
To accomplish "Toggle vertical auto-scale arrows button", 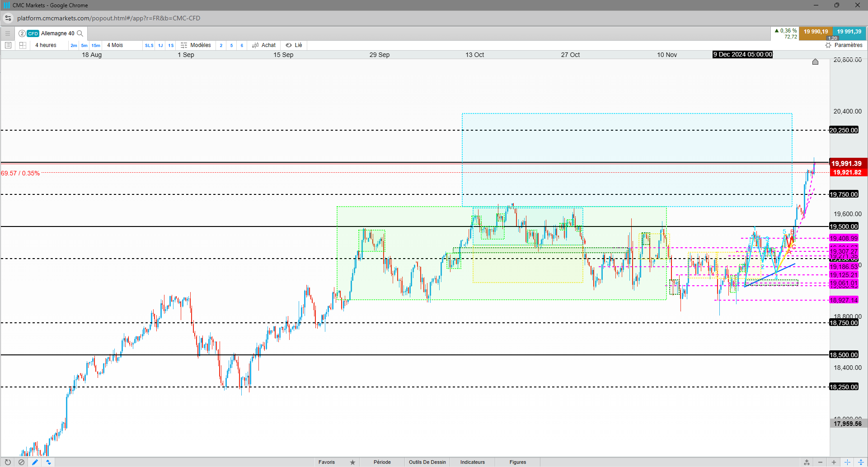I will point(861,462).
